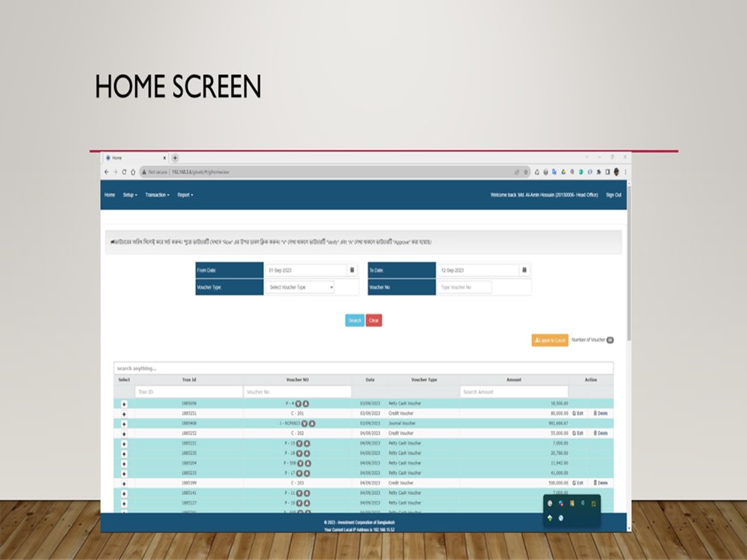Click the Sign Out link
Viewport: 747px width, 560px height.
[613, 194]
